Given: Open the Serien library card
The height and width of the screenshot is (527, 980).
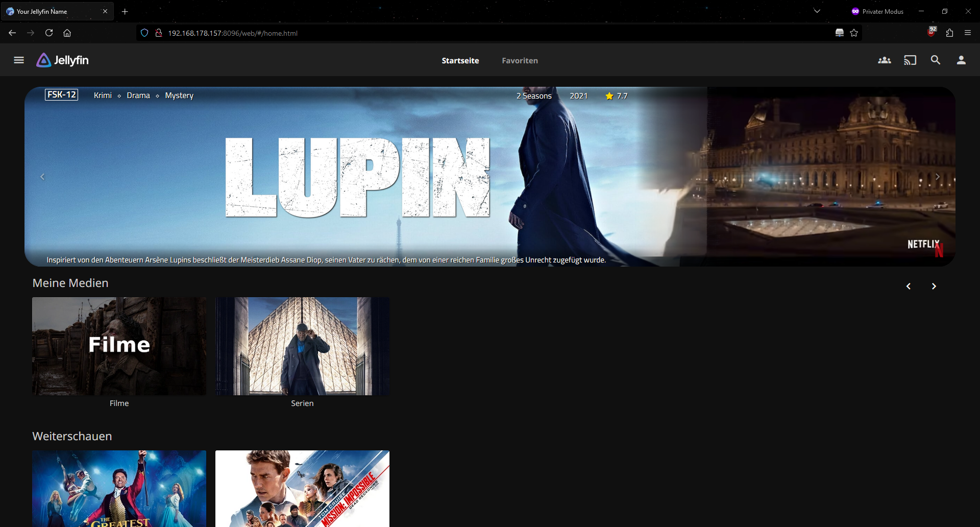Looking at the screenshot, I should coord(302,346).
